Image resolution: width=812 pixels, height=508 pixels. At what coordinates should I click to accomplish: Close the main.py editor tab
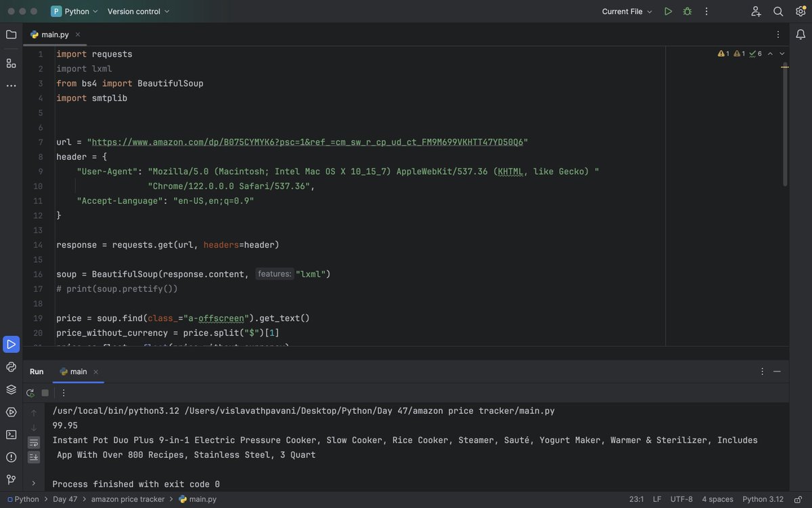pos(78,35)
